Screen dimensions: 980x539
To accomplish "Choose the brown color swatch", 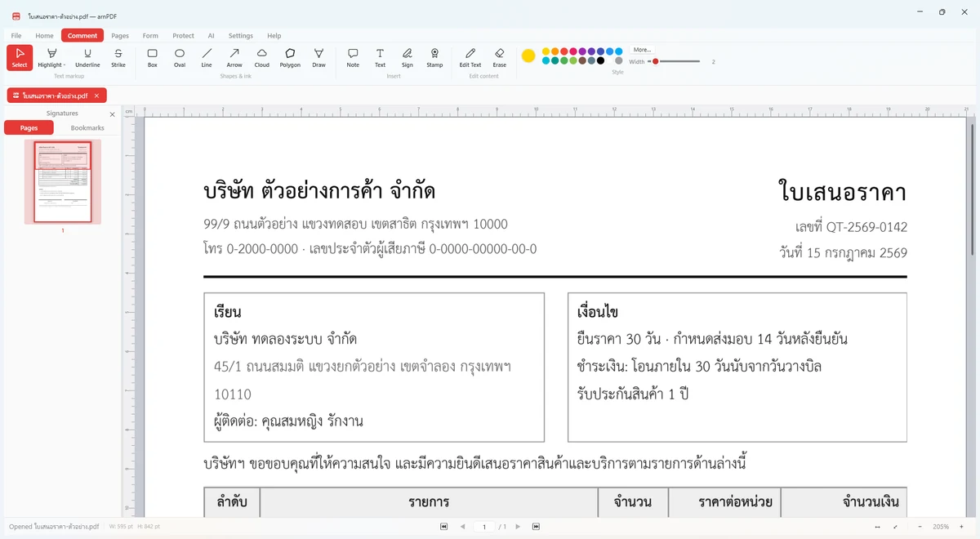I will pyautogui.click(x=582, y=60).
